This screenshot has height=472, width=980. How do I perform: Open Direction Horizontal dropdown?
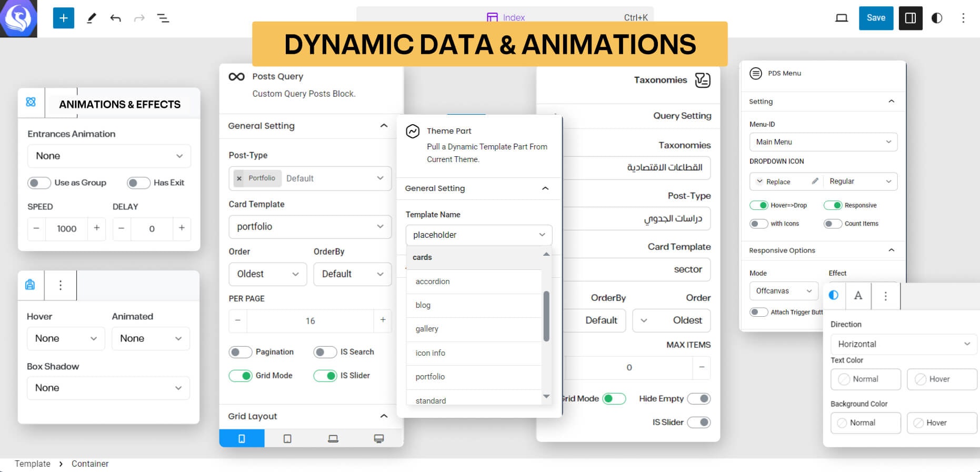(x=904, y=344)
